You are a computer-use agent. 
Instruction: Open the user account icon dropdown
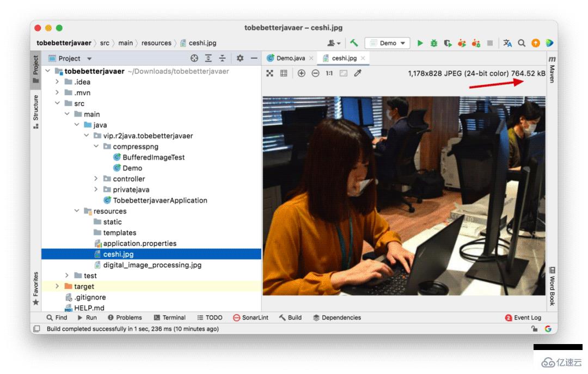pos(333,43)
